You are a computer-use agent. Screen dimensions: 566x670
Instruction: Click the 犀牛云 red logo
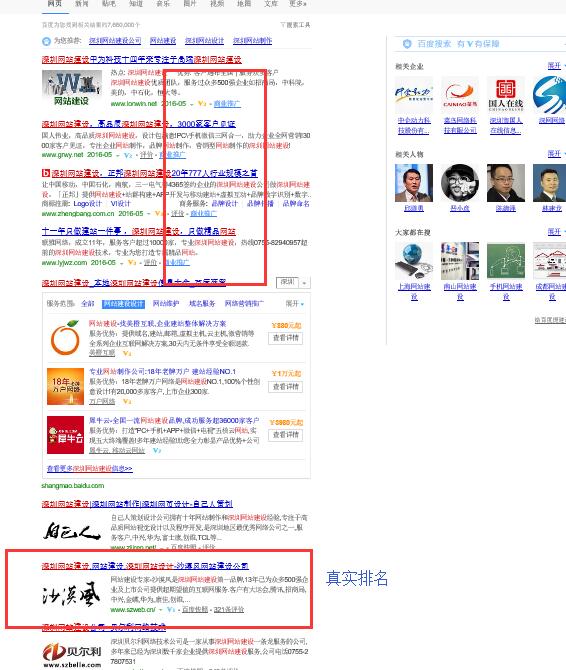[x=65, y=435]
